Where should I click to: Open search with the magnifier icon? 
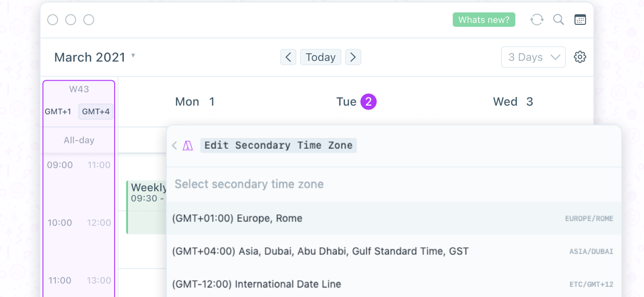coord(558,20)
